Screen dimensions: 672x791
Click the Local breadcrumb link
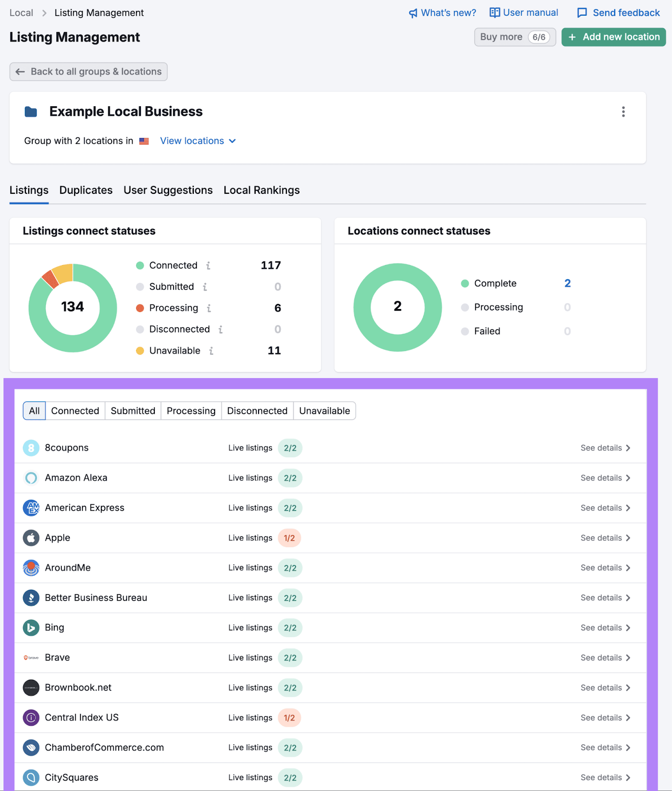click(x=21, y=13)
